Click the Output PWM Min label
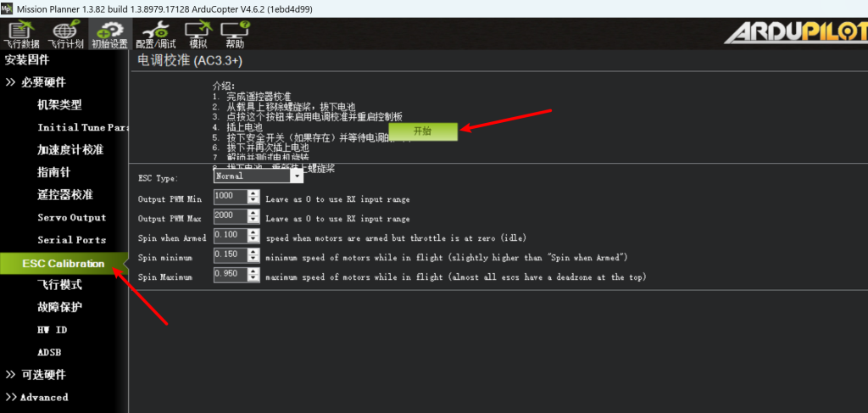The image size is (868, 413). (170, 198)
